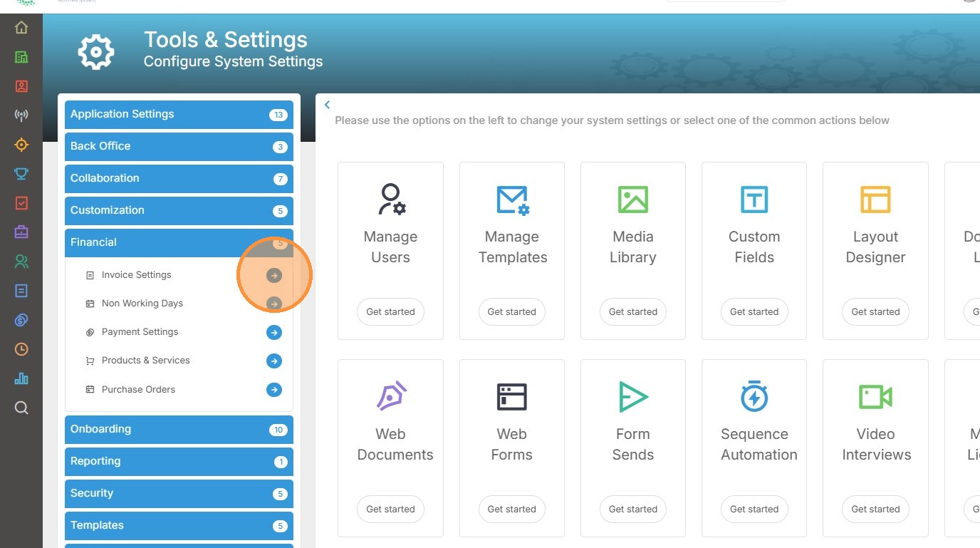Viewport: 980px width, 548px height.
Task: Click Get started under Web Forms
Action: pyautogui.click(x=511, y=510)
